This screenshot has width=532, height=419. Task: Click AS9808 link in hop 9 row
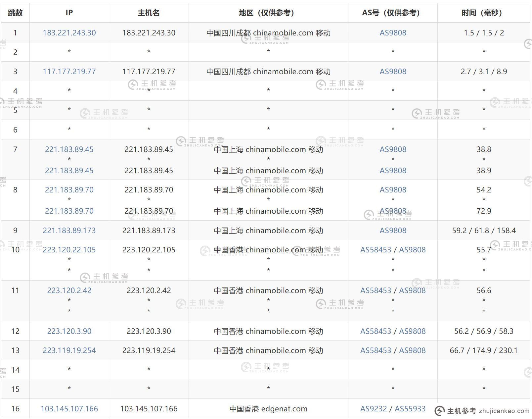coord(393,231)
